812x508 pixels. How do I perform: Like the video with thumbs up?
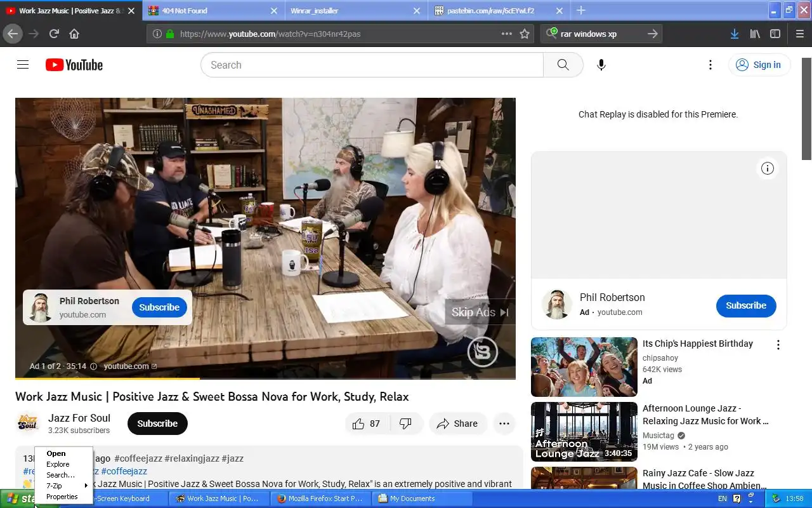pos(367,424)
